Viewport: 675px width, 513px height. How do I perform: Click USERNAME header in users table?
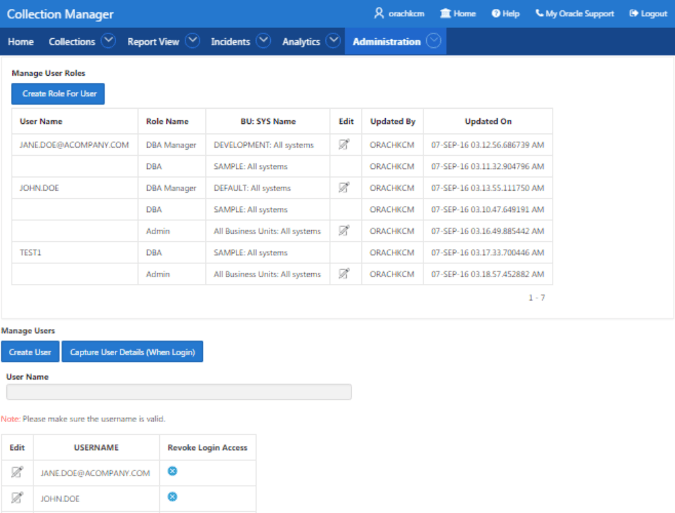click(96, 448)
